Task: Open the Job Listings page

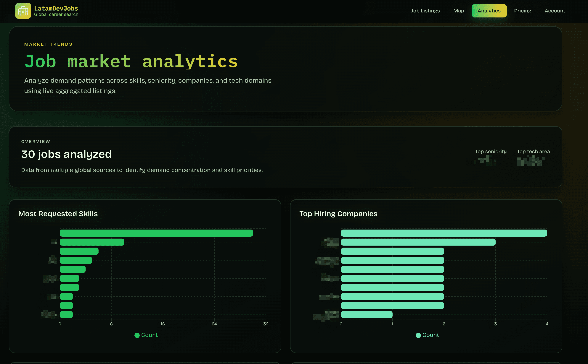Action: 425,11
